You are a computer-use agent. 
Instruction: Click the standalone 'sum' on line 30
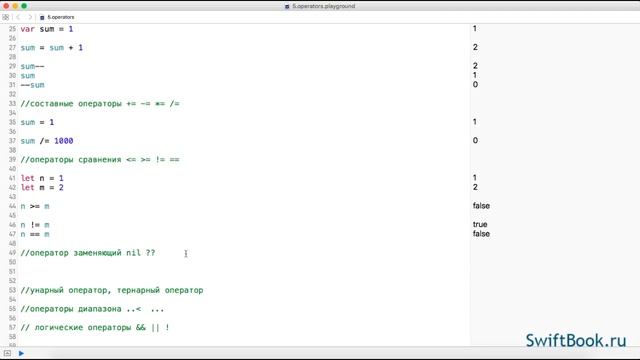pyautogui.click(x=28, y=76)
